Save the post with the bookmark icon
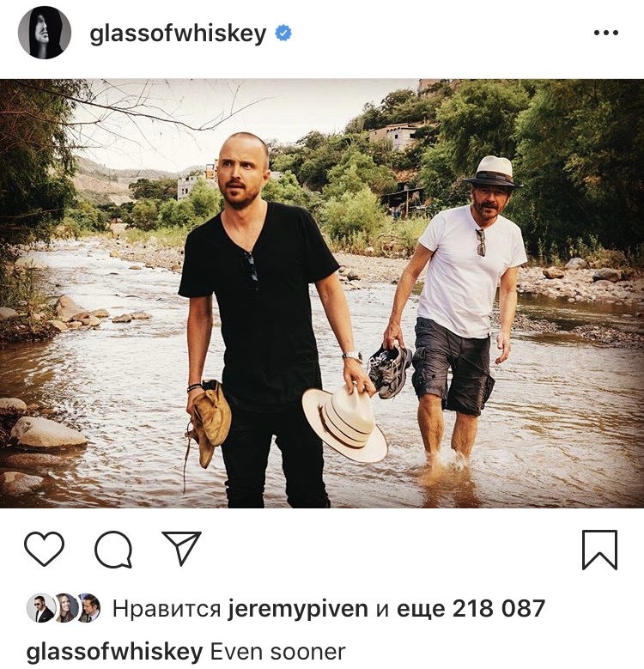This screenshot has width=644, height=669. [599, 550]
